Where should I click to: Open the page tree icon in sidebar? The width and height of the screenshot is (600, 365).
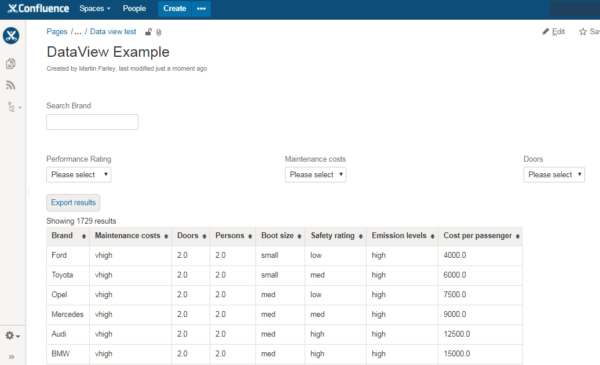click(x=11, y=107)
